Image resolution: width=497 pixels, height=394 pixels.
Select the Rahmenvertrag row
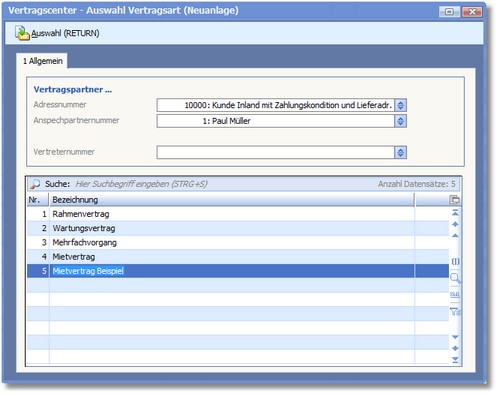(x=238, y=214)
